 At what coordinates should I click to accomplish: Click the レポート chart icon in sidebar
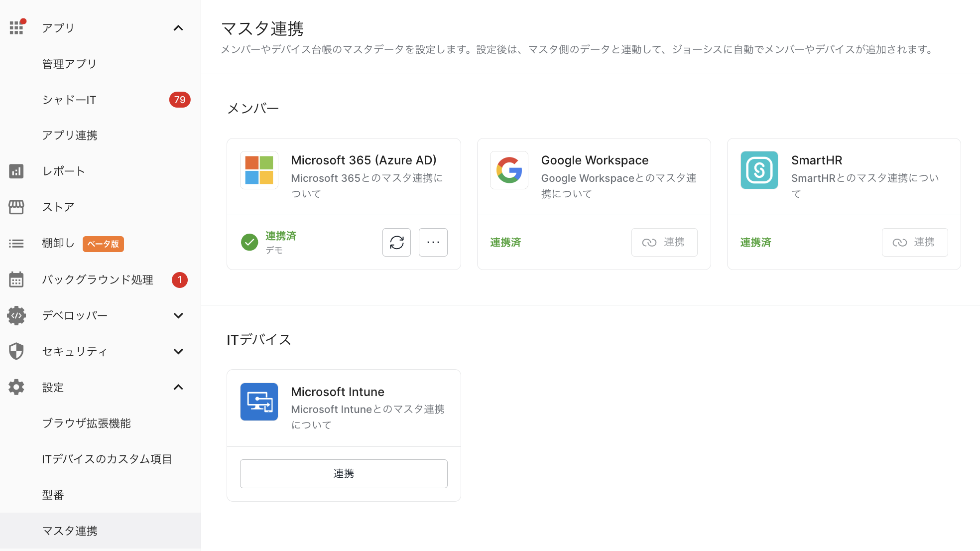click(16, 171)
